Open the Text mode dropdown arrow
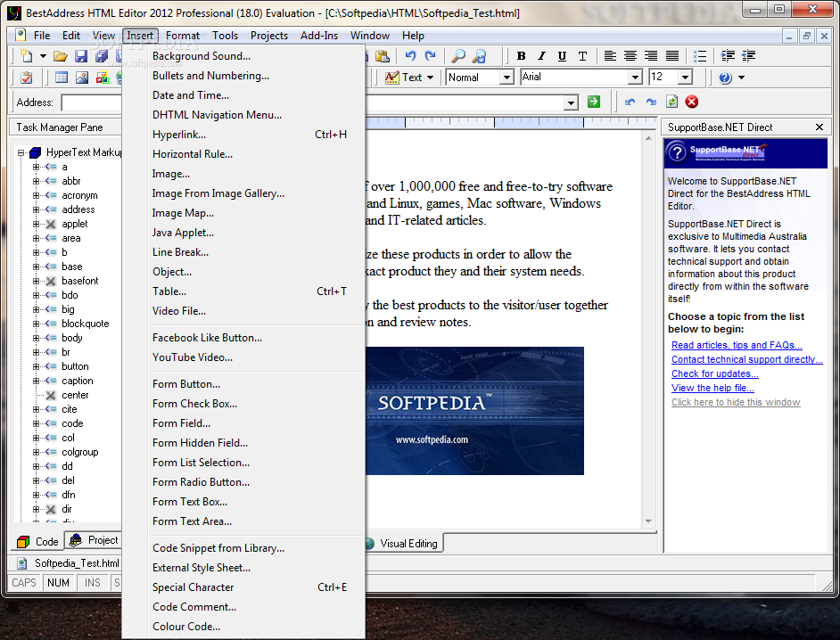Viewport: 840px width, 640px height. tap(430, 78)
